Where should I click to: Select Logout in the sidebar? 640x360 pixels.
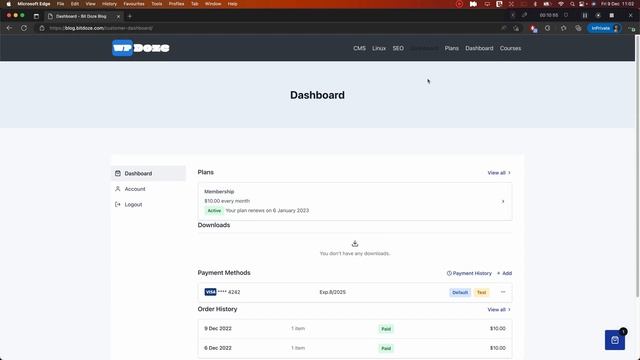[x=149, y=204]
